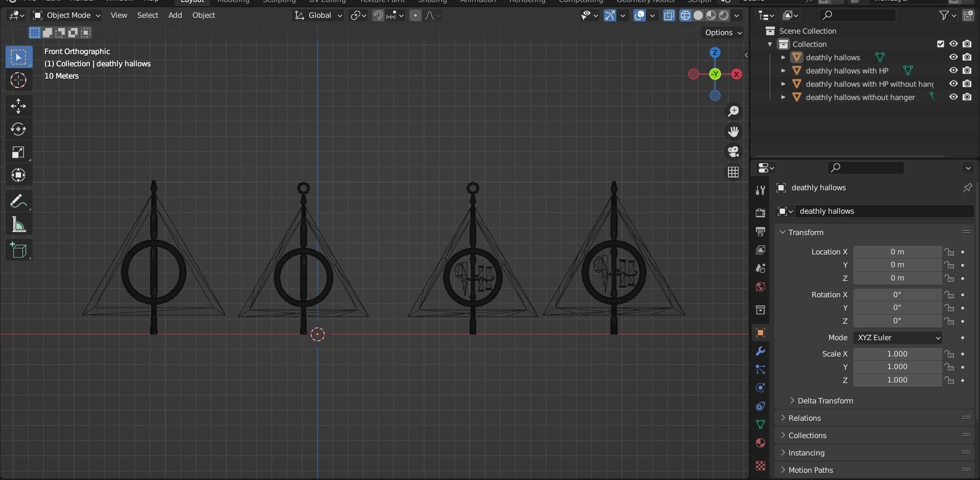Screen dimensions: 980x480
Task: Hide 'deathly hallows without hanger' in viewport
Action: (953, 97)
